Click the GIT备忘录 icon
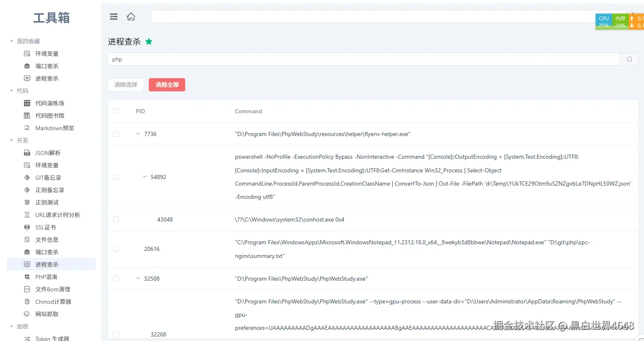 [27, 178]
